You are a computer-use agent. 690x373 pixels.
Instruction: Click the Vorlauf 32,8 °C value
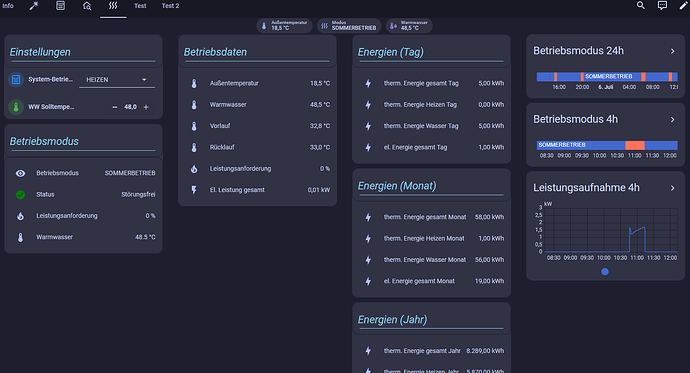tap(320, 126)
